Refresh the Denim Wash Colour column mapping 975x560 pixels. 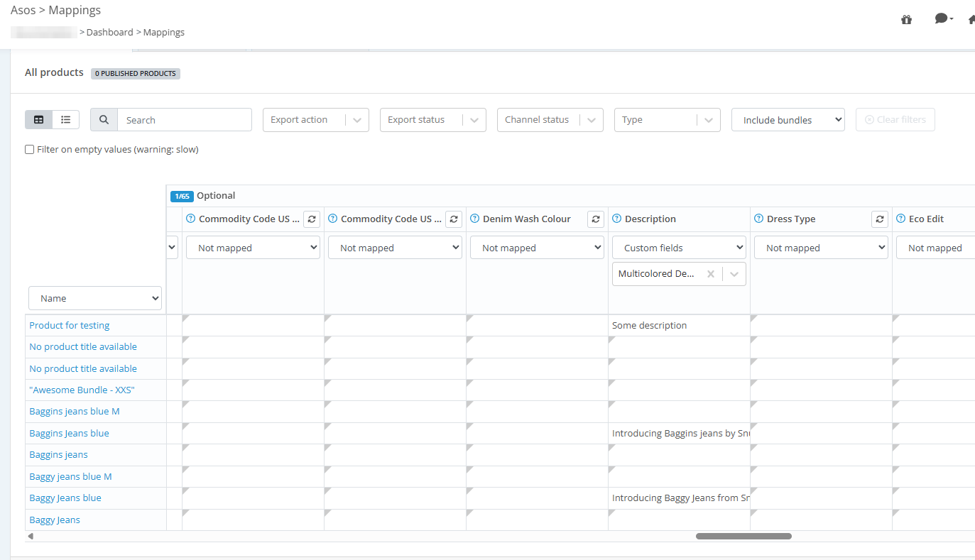[x=596, y=219]
